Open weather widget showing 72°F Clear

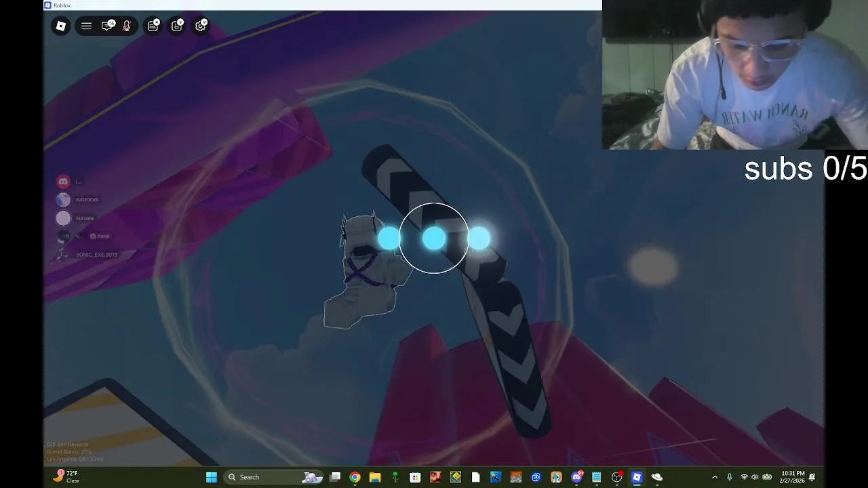[66, 476]
